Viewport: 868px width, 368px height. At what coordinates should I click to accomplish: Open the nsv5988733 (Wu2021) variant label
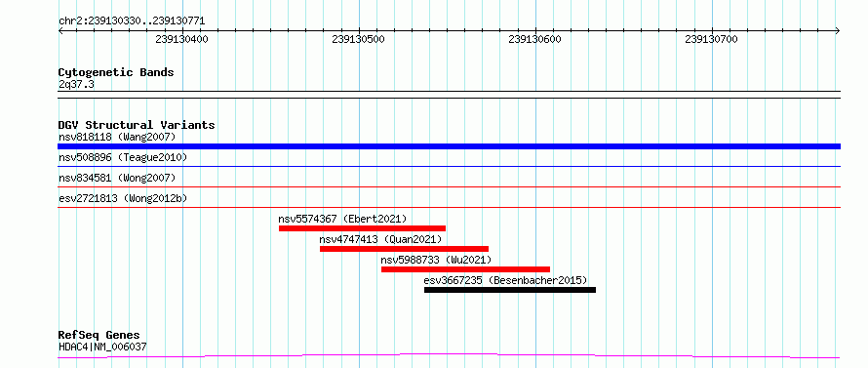[x=436, y=260]
